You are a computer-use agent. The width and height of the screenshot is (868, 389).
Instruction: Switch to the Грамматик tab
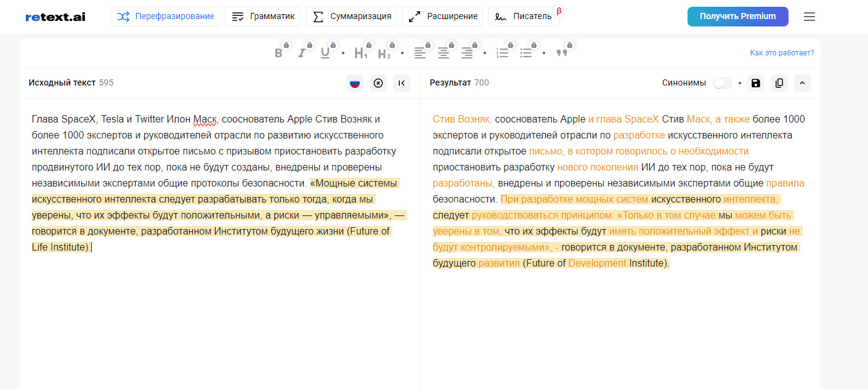[x=263, y=17]
